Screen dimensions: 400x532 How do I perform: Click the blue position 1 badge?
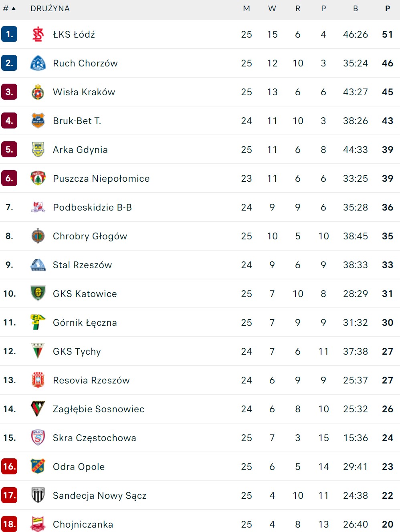pos(9,34)
